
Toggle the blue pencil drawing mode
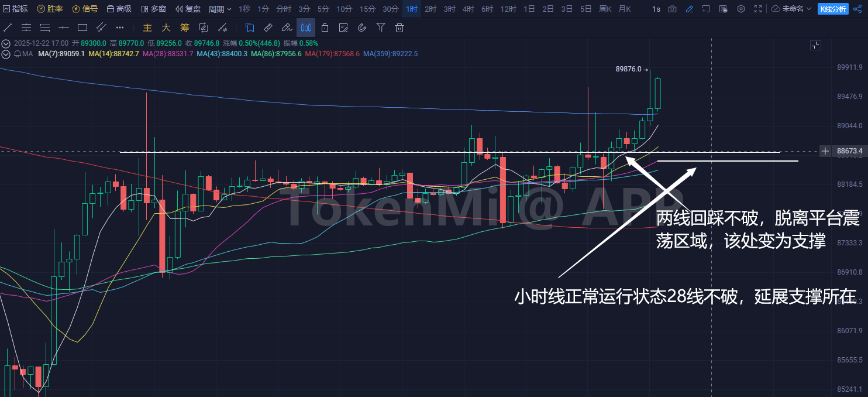point(690,9)
